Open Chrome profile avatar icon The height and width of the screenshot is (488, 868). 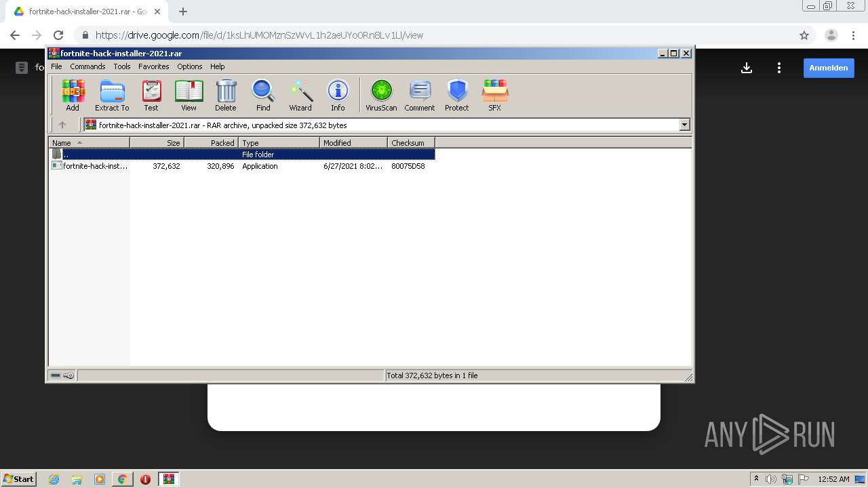point(831,35)
